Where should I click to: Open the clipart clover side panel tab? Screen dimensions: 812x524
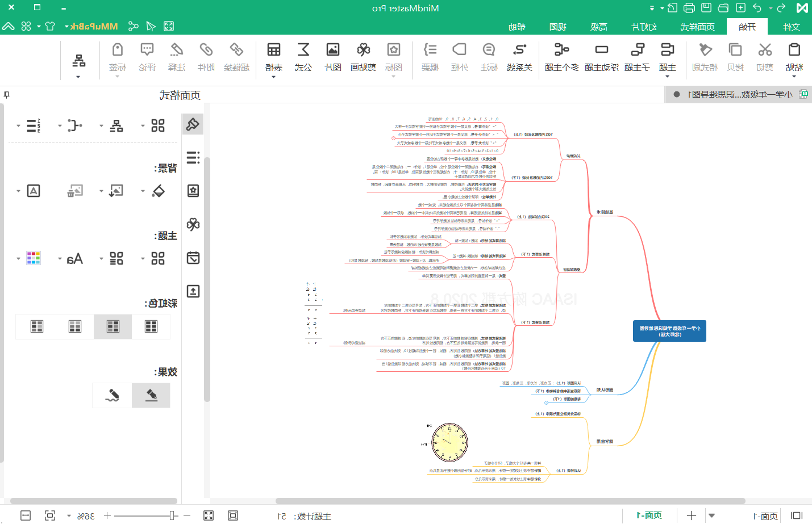tap(193, 224)
